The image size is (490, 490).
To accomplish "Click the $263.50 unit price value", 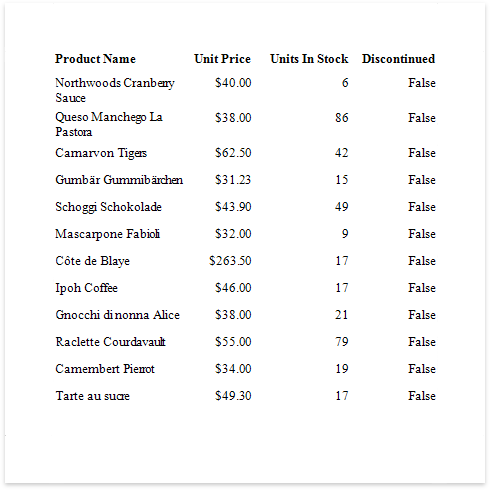I will [x=230, y=261].
